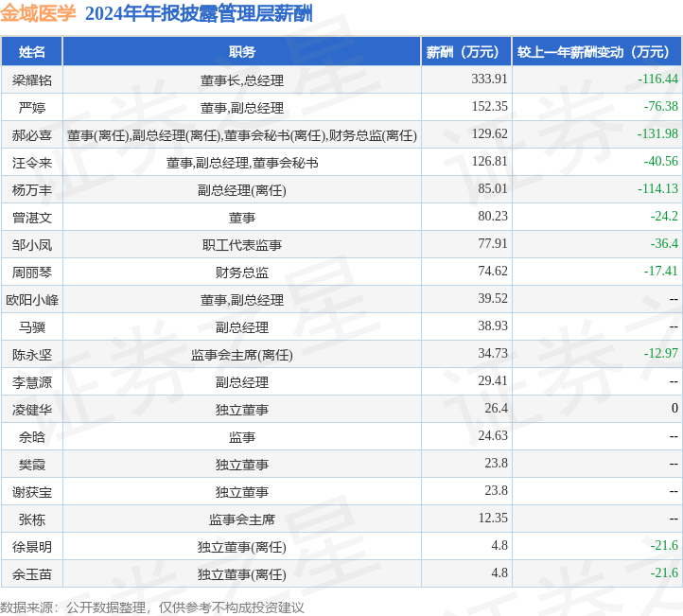
Task: Select the name 樊霞
Action: pos(32,465)
